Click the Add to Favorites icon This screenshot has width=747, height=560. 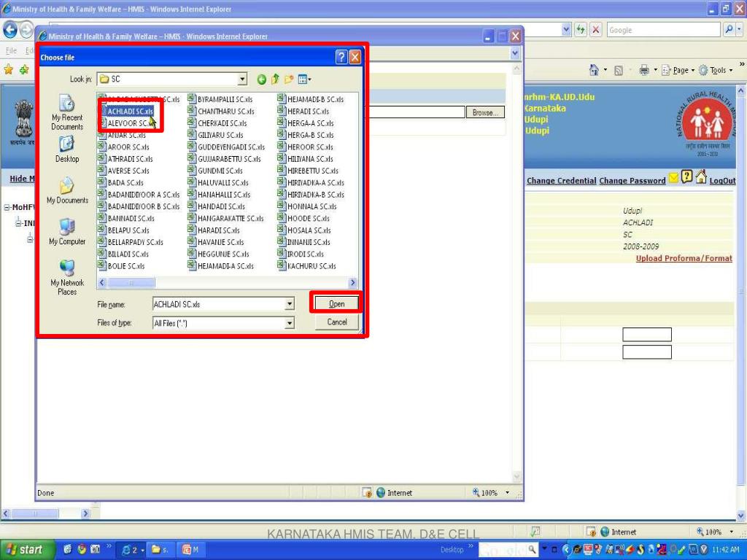pyautogui.click(x=24, y=70)
